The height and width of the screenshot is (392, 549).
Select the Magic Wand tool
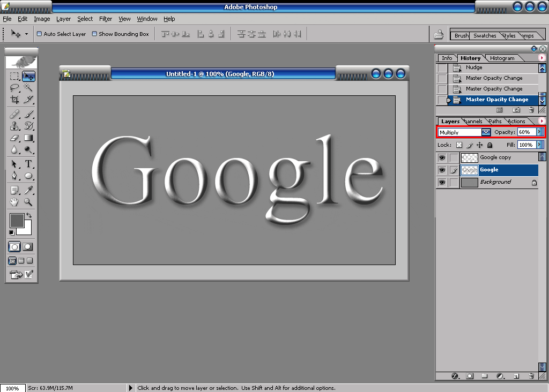28,87
